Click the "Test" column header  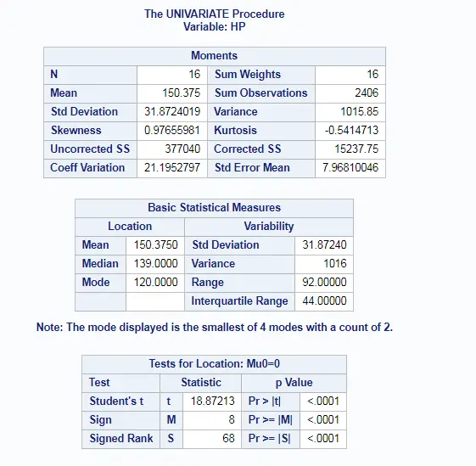pos(120,383)
